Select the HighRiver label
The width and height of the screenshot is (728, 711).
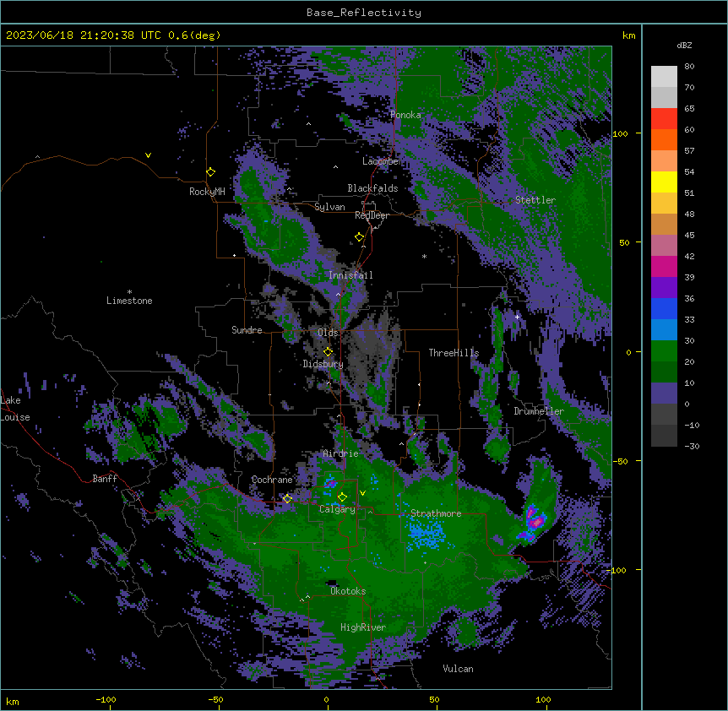[x=363, y=627]
